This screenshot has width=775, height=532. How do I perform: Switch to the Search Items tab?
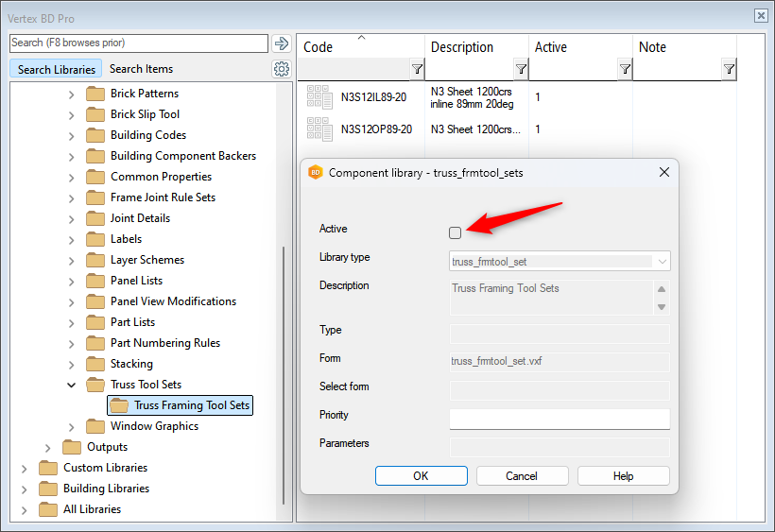141,69
